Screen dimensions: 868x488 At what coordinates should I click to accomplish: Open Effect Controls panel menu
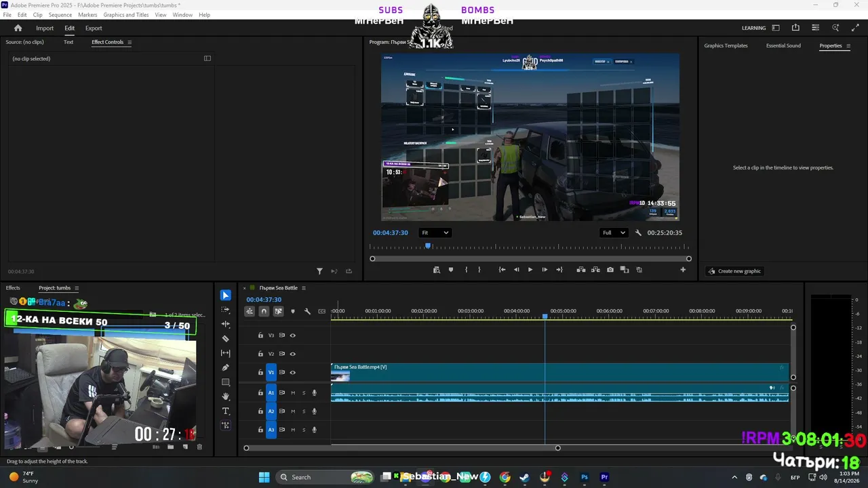tap(130, 42)
